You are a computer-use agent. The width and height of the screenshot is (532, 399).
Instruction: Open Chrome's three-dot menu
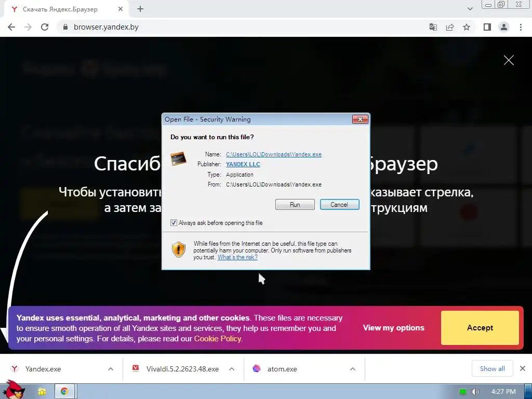tap(521, 27)
